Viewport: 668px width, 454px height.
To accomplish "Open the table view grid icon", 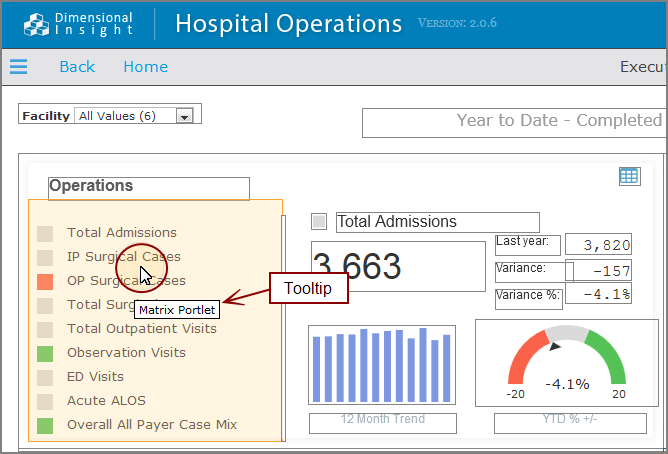I will coord(629,176).
